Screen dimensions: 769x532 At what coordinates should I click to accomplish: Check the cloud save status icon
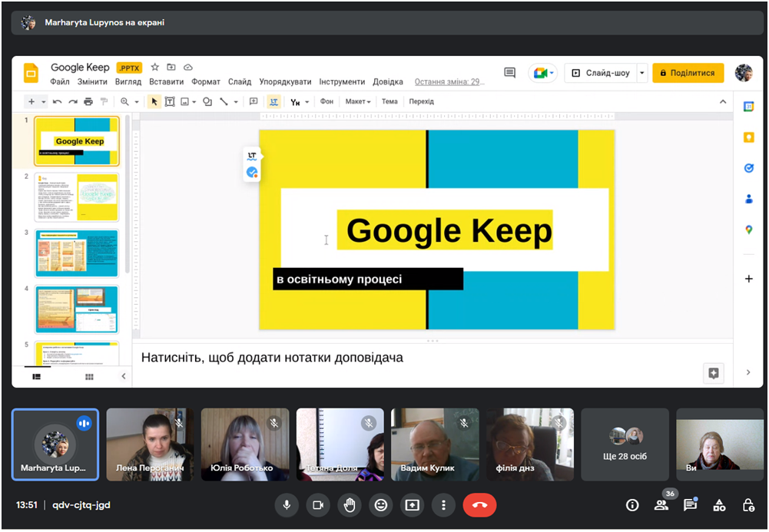(188, 67)
